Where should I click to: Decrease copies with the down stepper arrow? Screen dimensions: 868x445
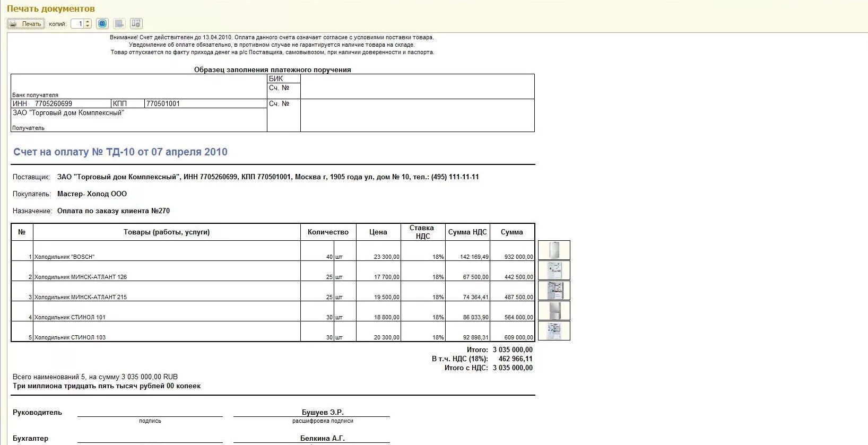(x=88, y=26)
